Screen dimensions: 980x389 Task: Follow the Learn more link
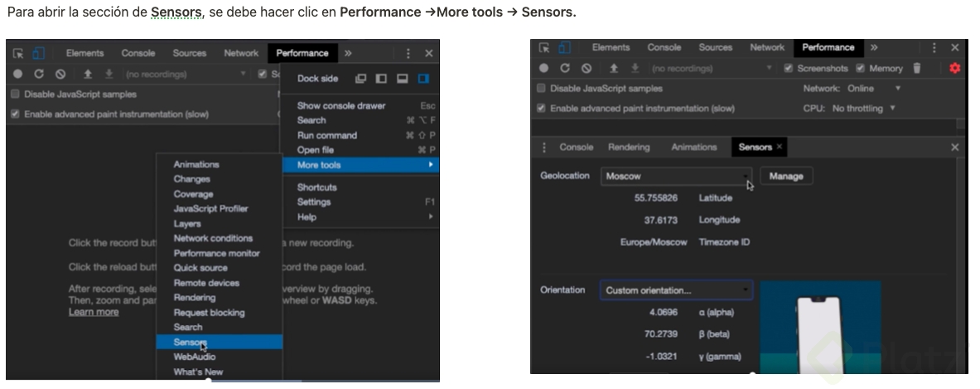tap(94, 312)
